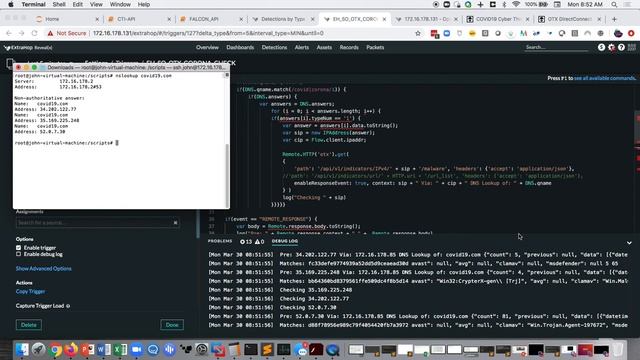This screenshot has height=360, width=640.
Task: Switch to the Problems tab in editor
Action: tap(220, 241)
